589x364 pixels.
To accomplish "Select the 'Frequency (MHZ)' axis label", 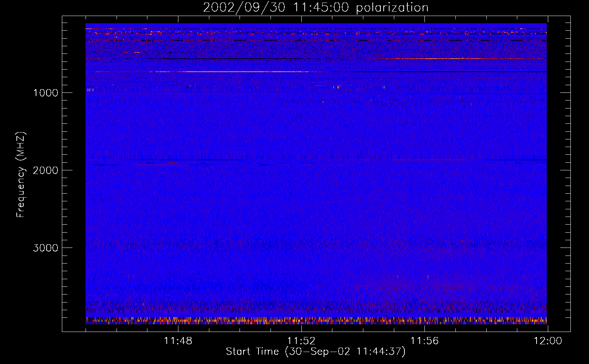I will pos(21,175).
